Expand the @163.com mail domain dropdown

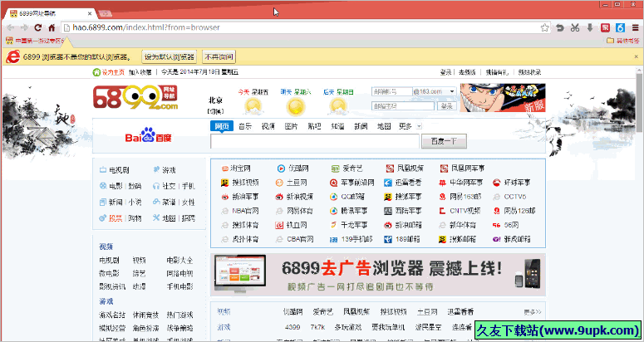[x=452, y=91]
